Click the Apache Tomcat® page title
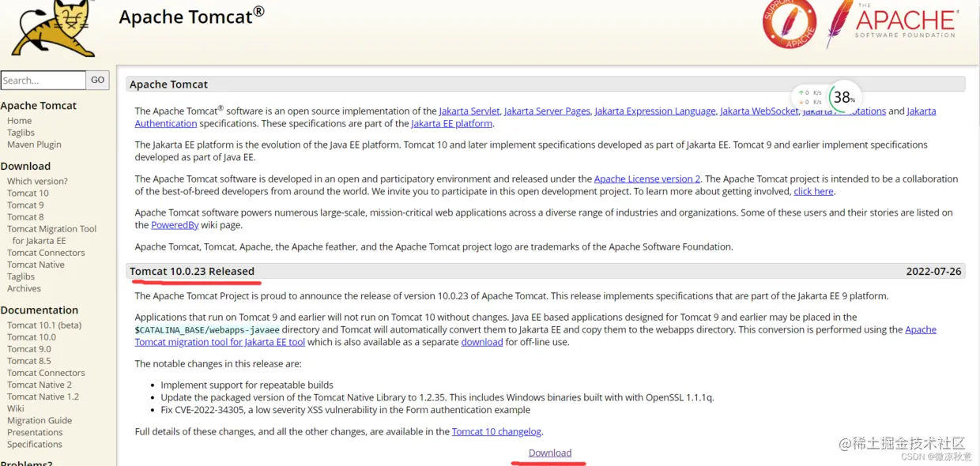This screenshot has height=466, width=980. (x=191, y=16)
